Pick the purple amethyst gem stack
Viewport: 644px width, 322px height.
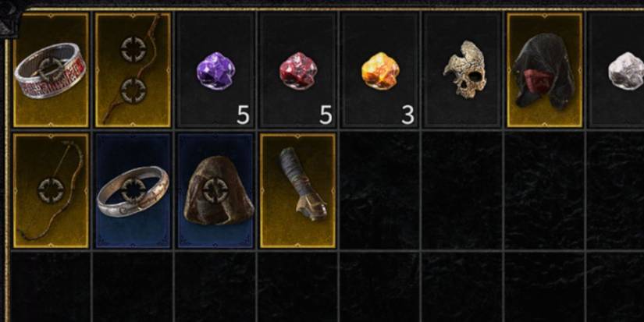[215, 69]
